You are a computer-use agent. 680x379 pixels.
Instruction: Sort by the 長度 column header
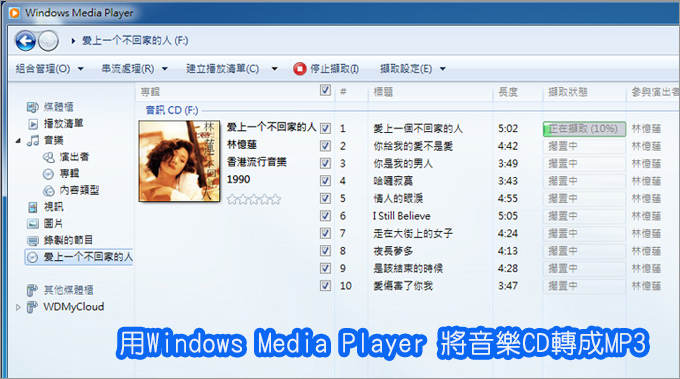coord(508,92)
